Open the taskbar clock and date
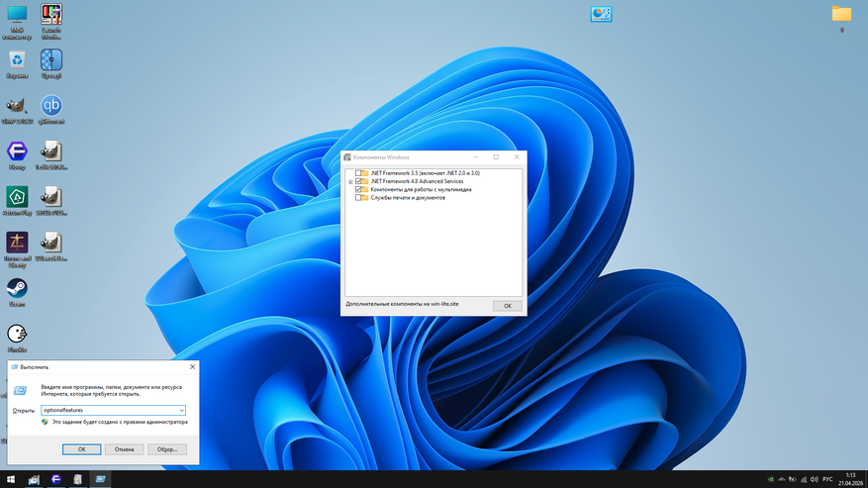 pos(850,479)
